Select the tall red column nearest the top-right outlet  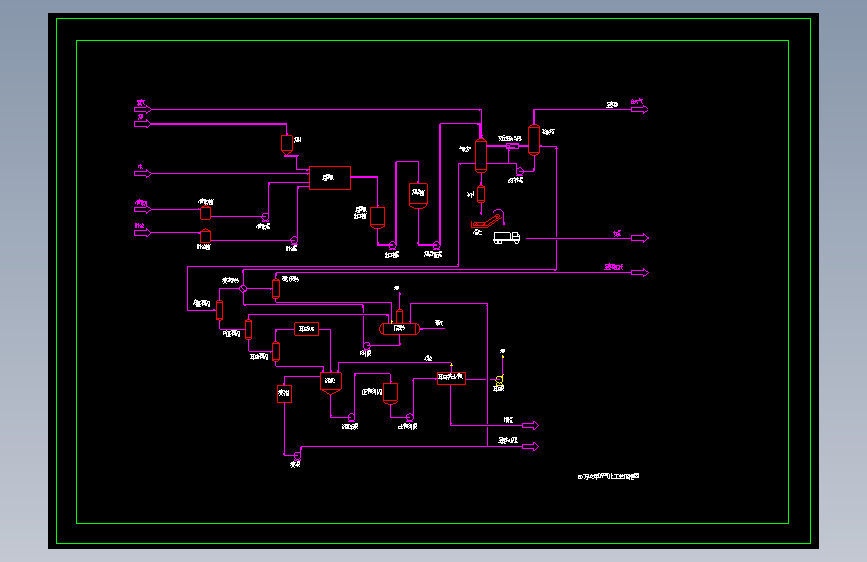tap(534, 140)
